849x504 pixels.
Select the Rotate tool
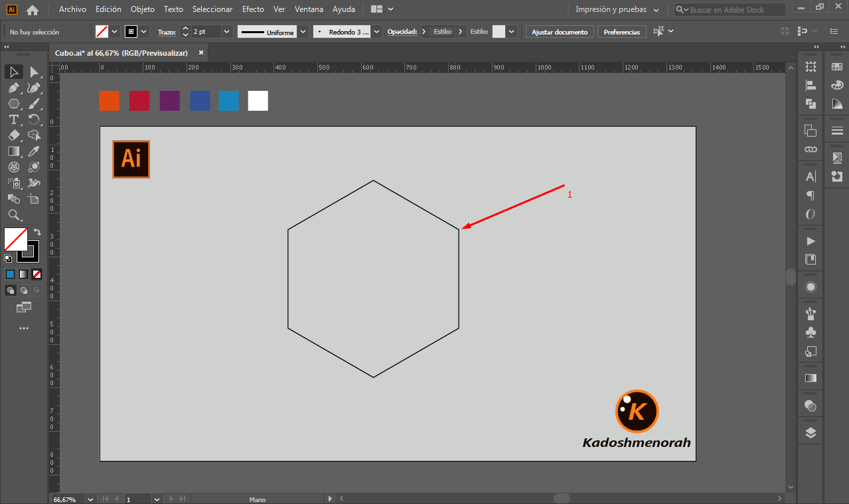click(34, 119)
